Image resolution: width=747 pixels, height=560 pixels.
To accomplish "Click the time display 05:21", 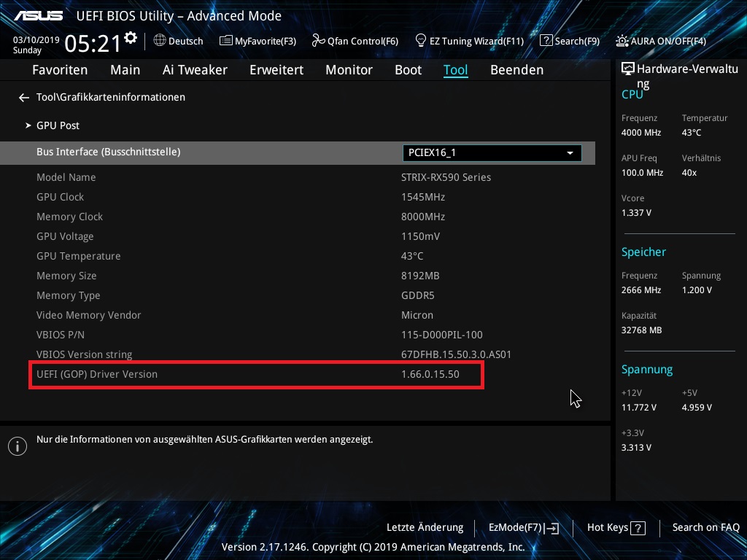I will pos(93,44).
